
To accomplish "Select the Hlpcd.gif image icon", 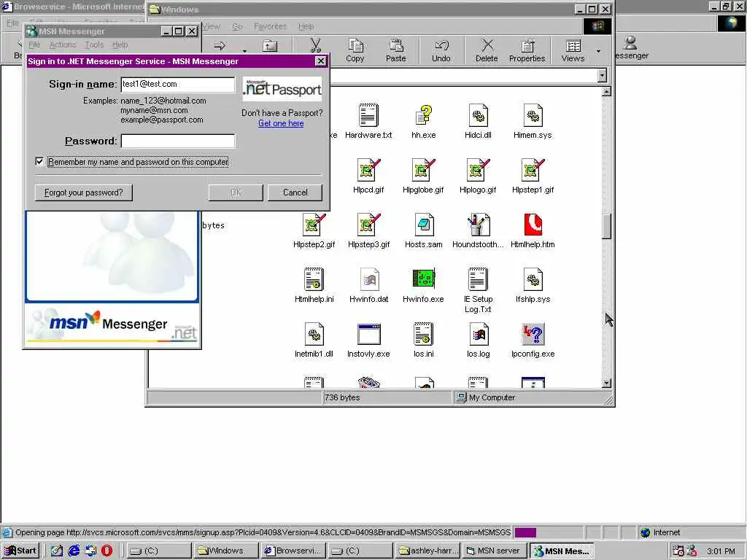I will tap(368, 170).
